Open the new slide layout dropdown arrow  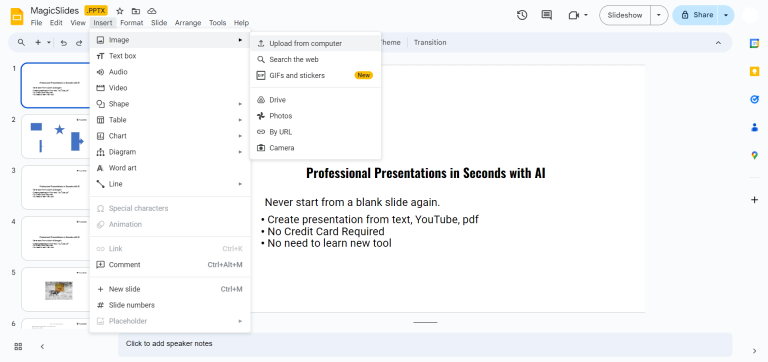pos(49,43)
